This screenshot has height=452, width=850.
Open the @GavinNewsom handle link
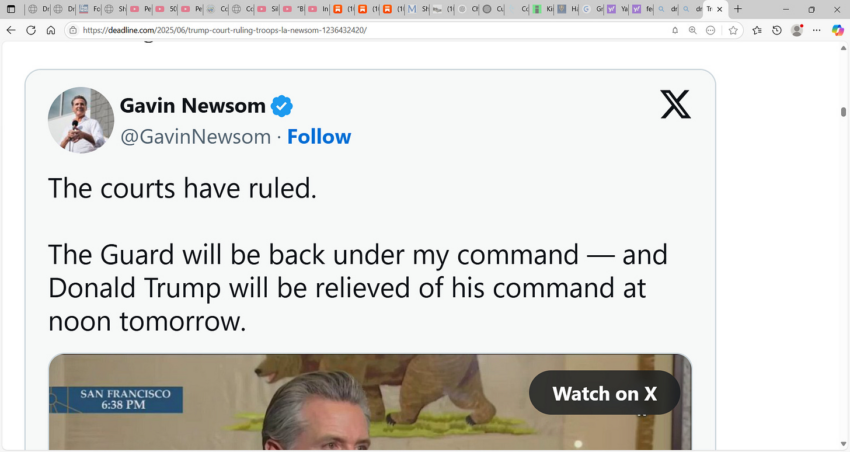coord(195,137)
